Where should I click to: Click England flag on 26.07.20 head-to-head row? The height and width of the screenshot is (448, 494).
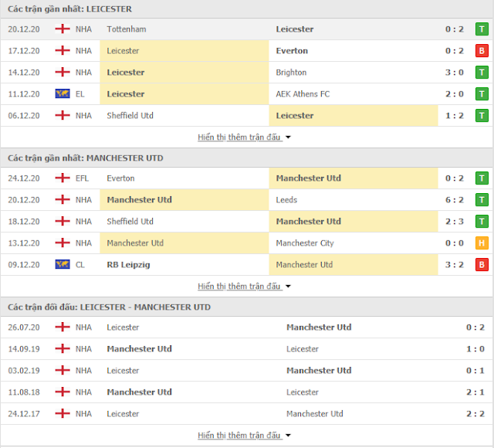(63, 328)
